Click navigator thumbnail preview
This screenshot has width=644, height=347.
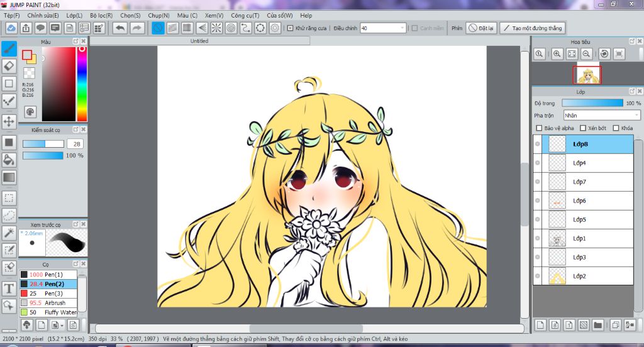(587, 75)
